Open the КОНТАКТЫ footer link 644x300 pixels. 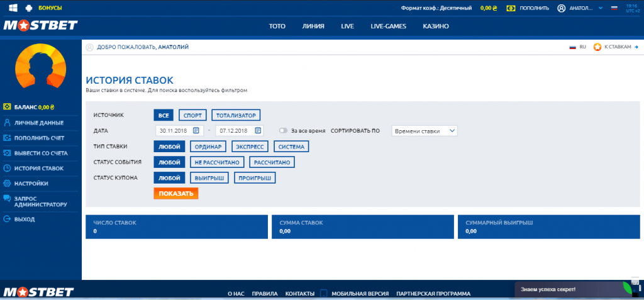point(300,294)
